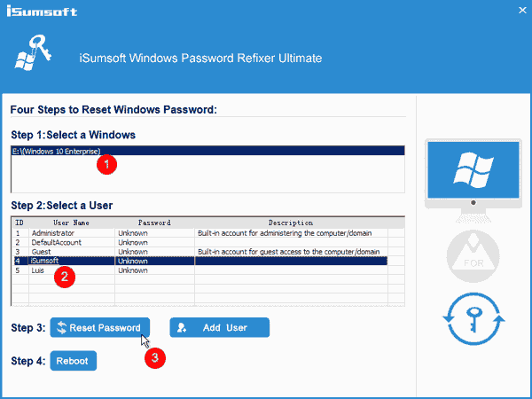Viewport: 532px width, 399px height.
Task: Click the Add User button
Action: click(220, 327)
